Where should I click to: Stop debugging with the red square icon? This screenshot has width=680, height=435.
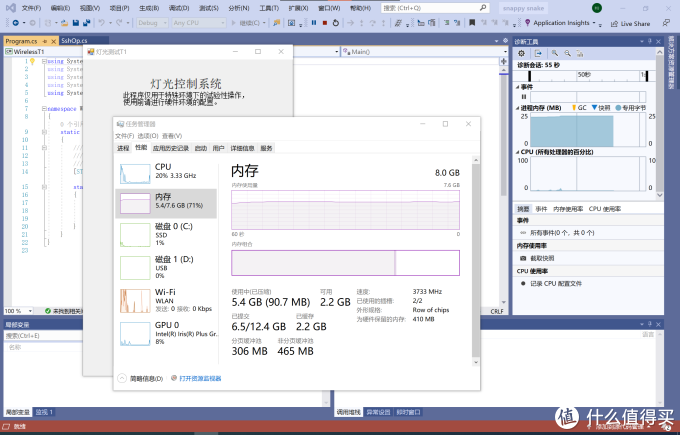tap(325, 23)
